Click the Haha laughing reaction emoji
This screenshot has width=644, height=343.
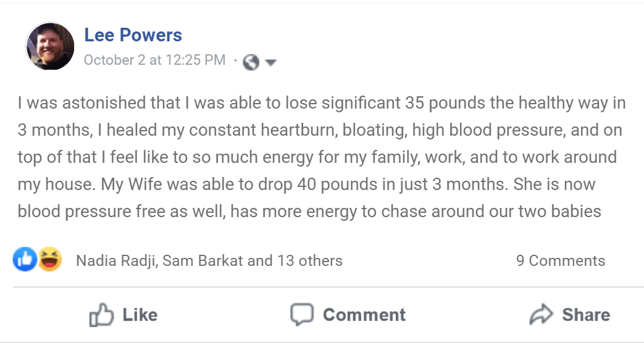[49, 260]
